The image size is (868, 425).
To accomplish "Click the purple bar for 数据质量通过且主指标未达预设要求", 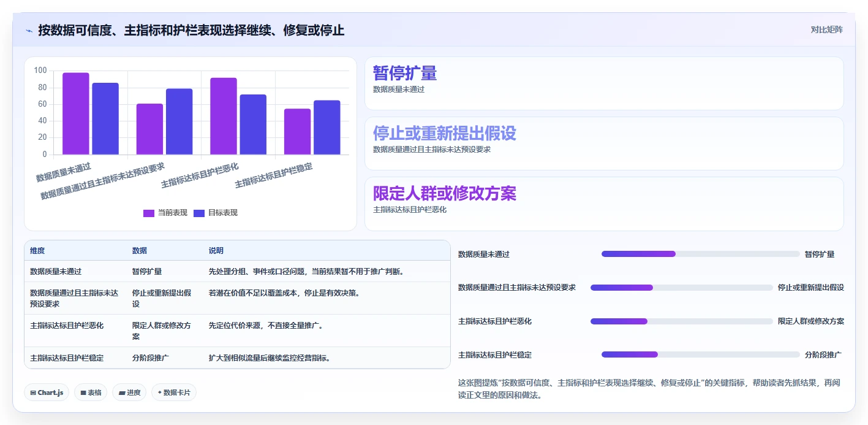I will [149, 129].
